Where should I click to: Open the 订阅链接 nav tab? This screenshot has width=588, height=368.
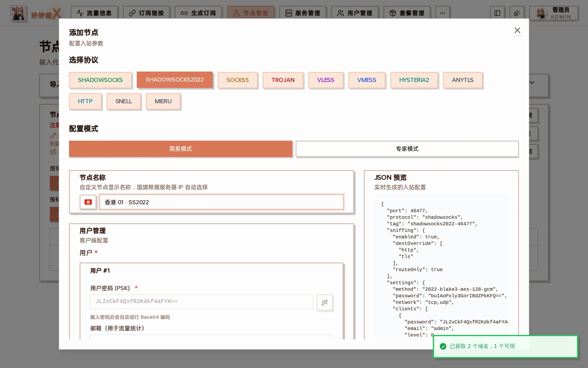(146, 13)
